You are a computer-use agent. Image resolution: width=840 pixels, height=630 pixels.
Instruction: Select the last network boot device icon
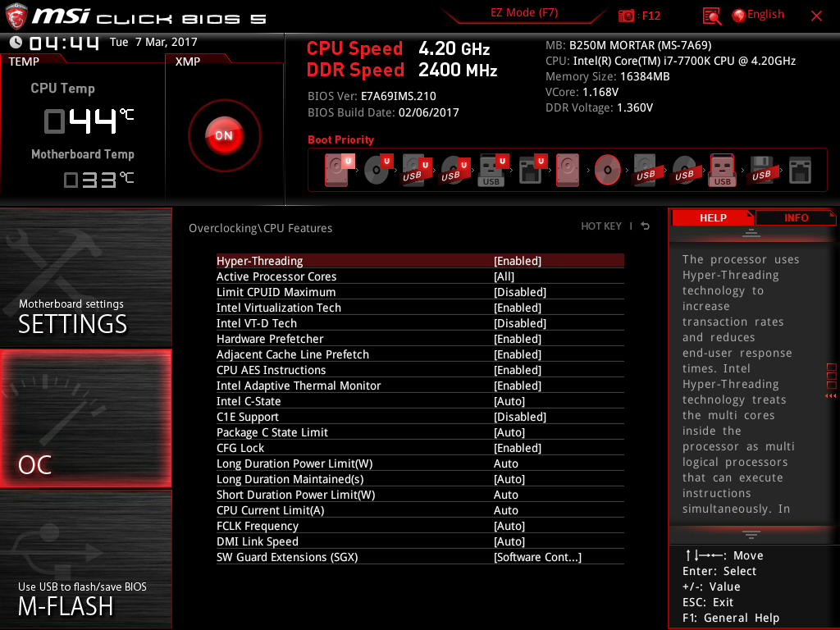tap(800, 170)
